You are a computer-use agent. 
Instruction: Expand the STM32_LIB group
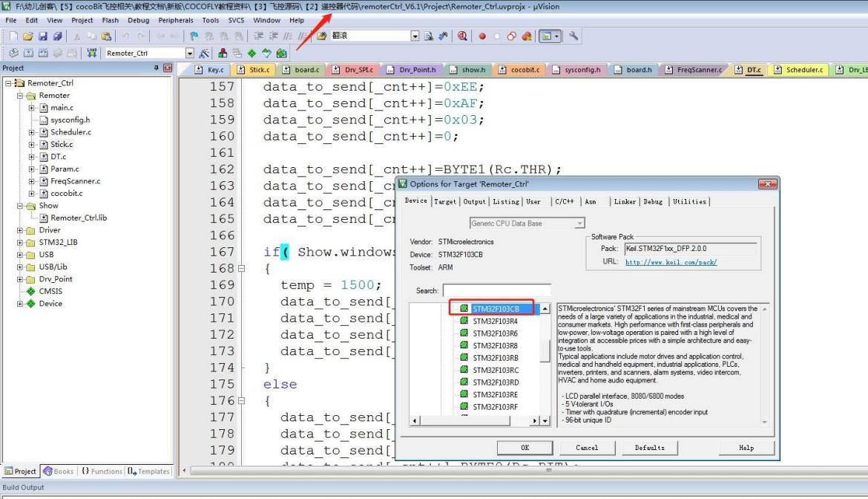(x=20, y=242)
